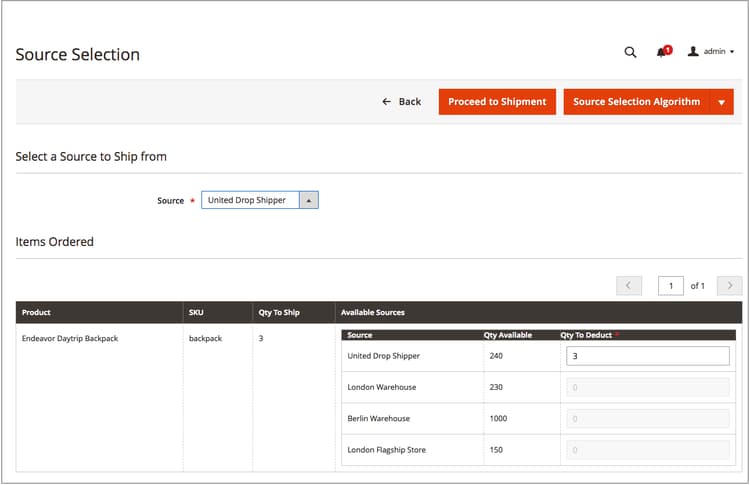
Task: Click Qty Available value 230
Action: (x=496, y=387)
